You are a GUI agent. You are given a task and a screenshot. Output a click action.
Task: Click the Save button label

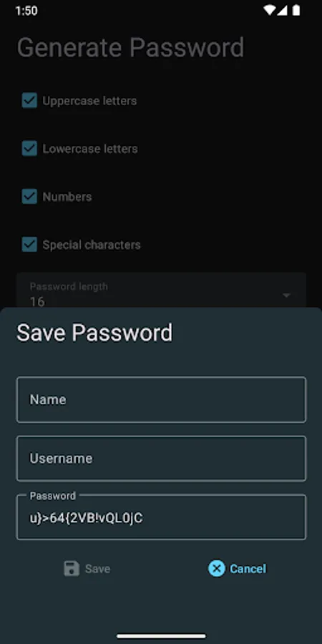click(x=97, y=569)
